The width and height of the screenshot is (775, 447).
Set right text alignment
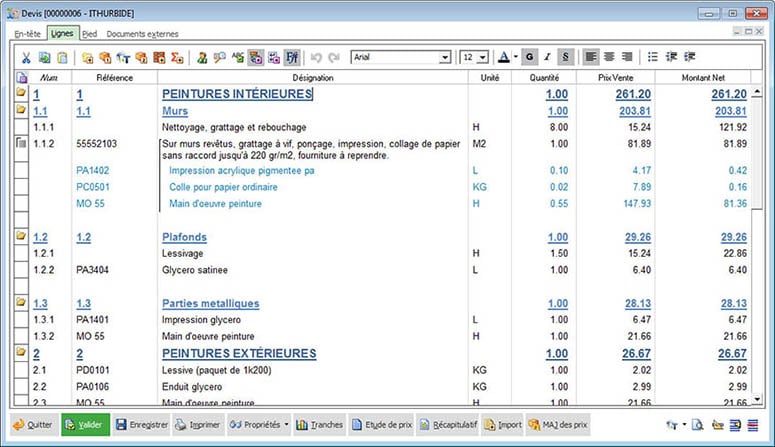click(627, 57)
